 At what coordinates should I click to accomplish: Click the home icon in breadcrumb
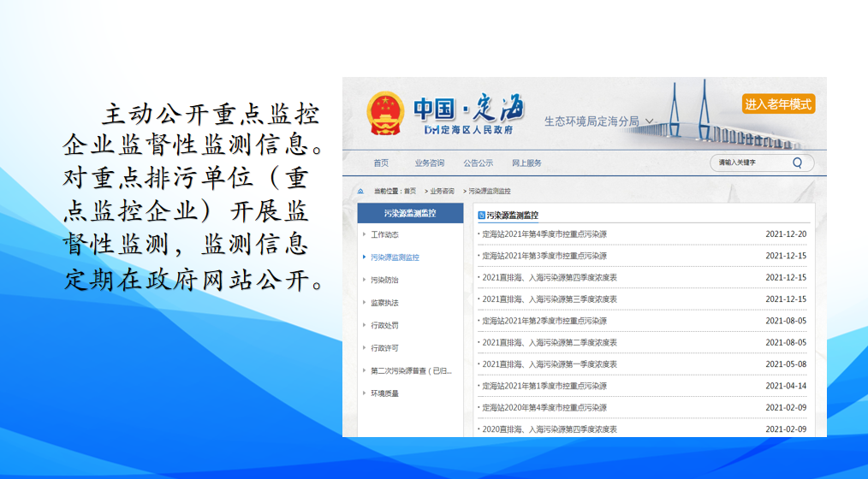tap(360, 191)
